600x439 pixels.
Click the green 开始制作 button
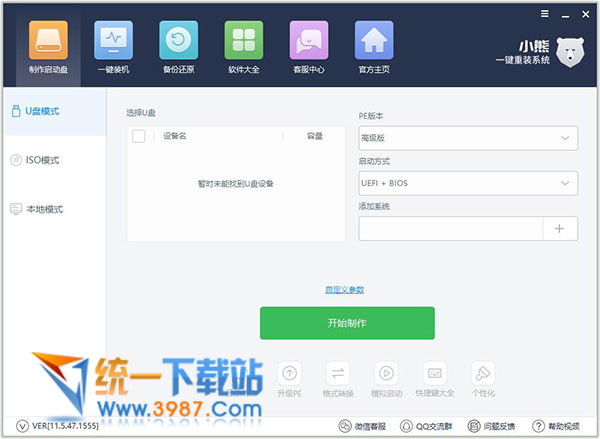pos(347,323)
